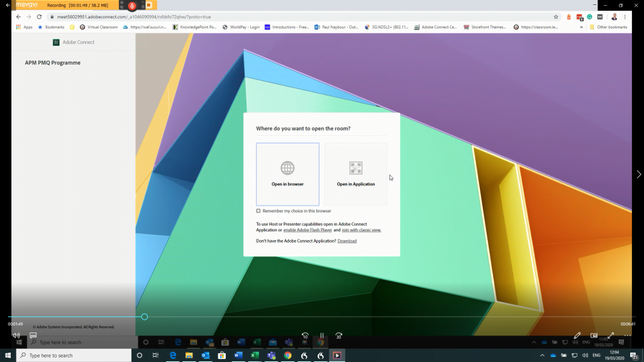Go to next item with right arrow
This screenshot has height=362, width=644.
(638, 174)
